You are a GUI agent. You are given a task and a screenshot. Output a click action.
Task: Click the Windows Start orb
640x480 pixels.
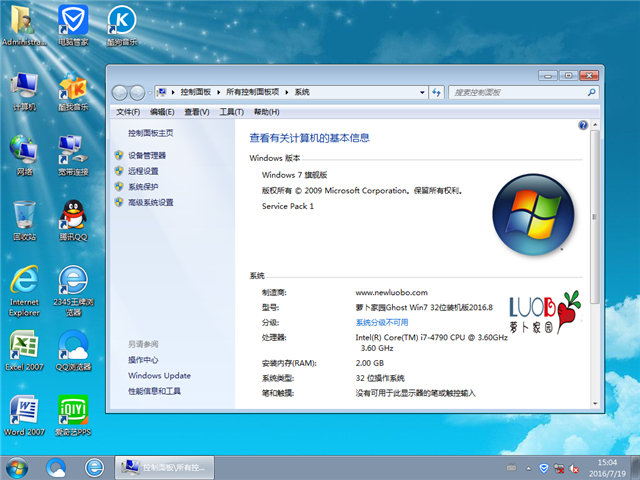click(x=16, y=468)
